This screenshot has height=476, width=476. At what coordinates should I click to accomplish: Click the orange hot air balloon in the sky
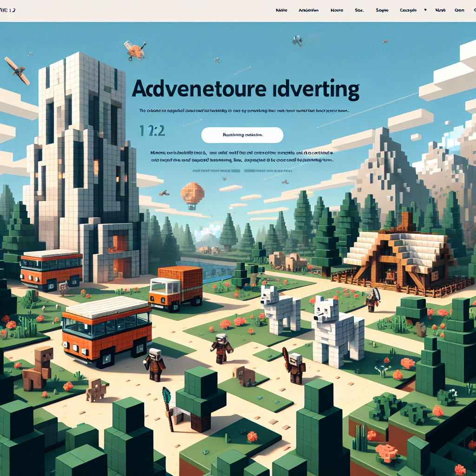pyautogui.click(x=192, y=193)
